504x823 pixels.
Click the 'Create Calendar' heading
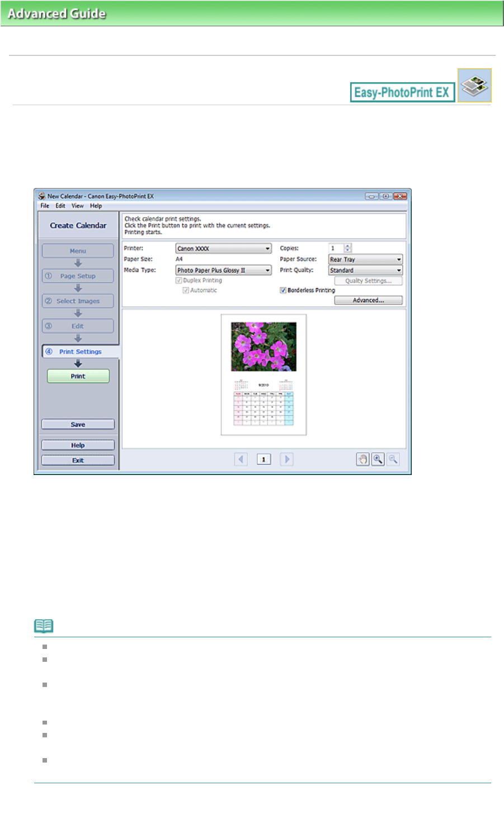click(78, 225)
